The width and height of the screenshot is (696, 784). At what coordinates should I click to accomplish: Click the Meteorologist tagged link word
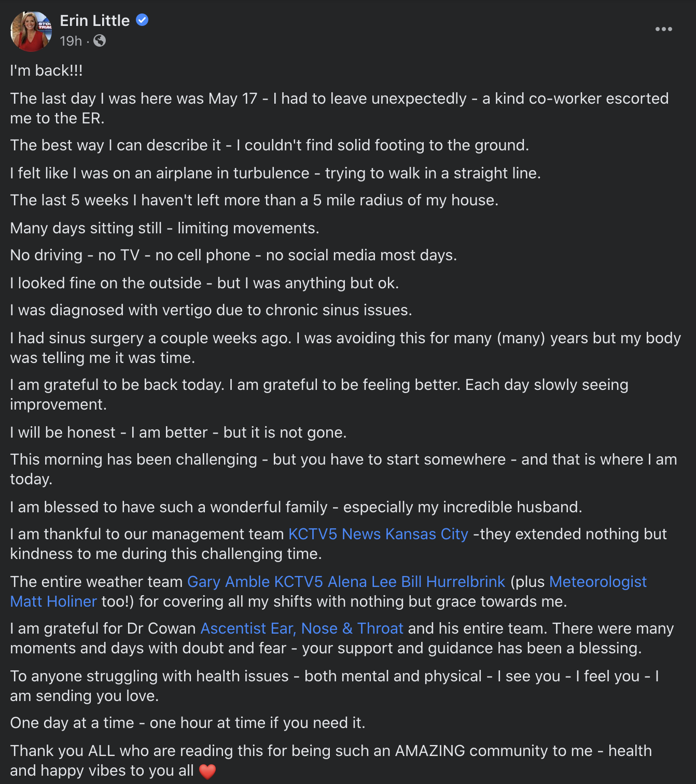(x=598, y=582)
